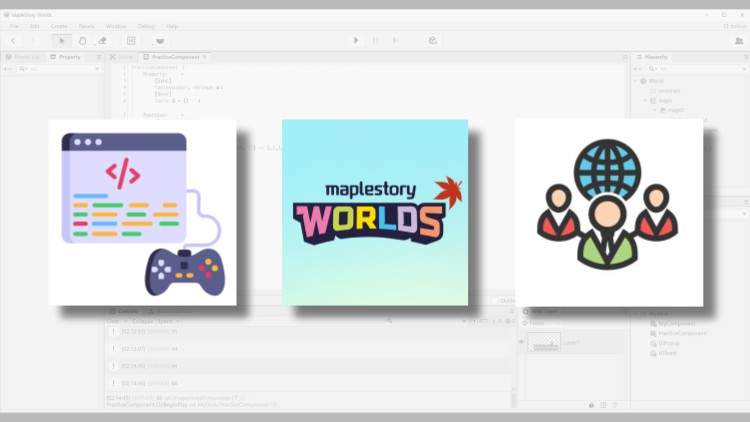Click the square grid toolbar icon

click(x=131, y=41)
